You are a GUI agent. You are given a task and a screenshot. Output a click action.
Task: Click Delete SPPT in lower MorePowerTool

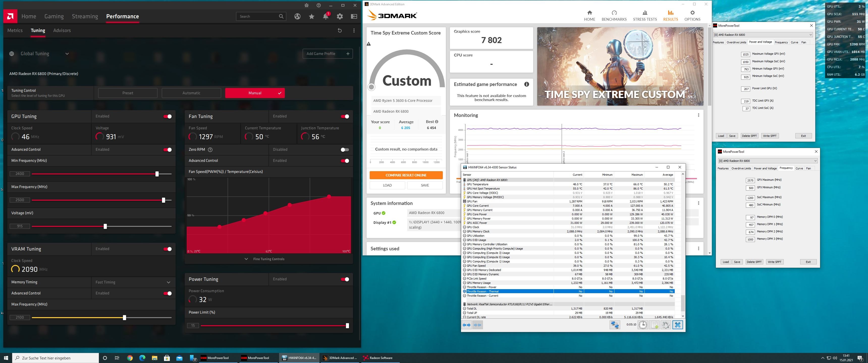(x=754, y=262)
